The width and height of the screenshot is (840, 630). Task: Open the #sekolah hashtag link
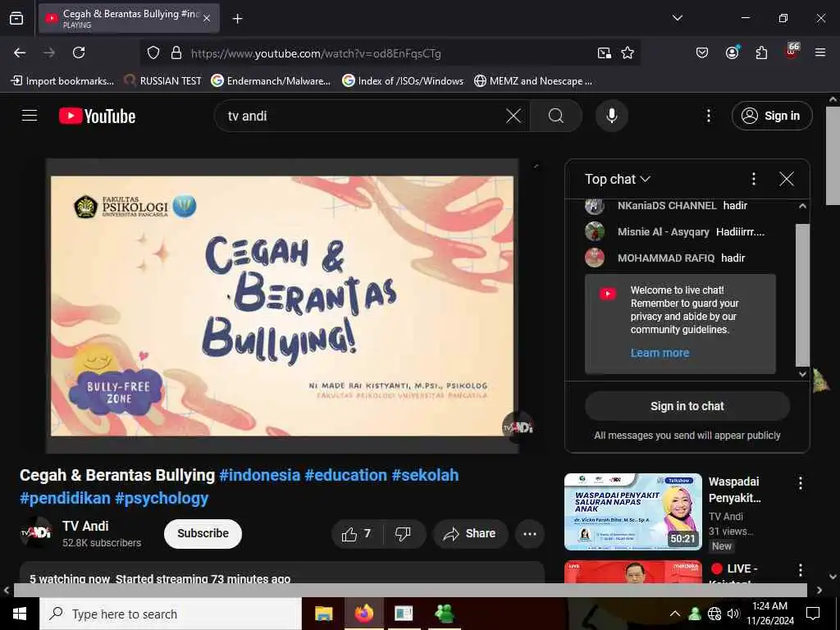(425, 475)
